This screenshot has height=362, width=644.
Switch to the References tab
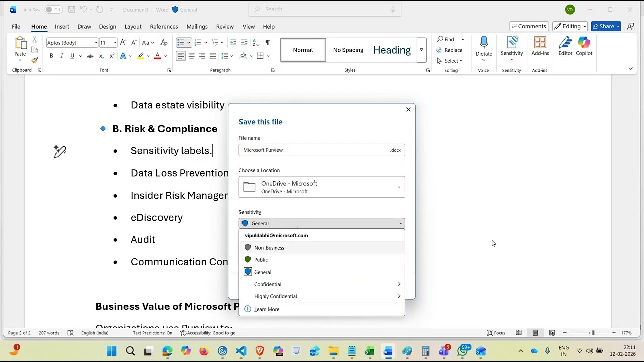(x=164, y=26)
